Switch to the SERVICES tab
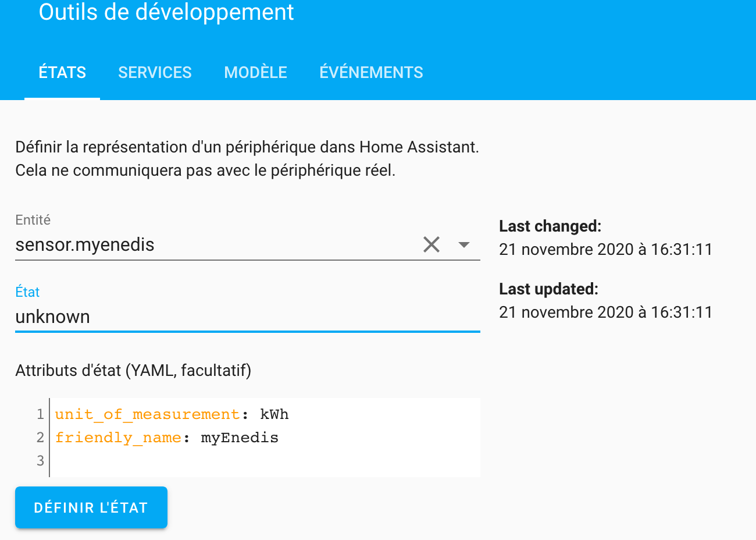Image resolution: width=756 pixels, height=540 pixels. coord(155,73)
